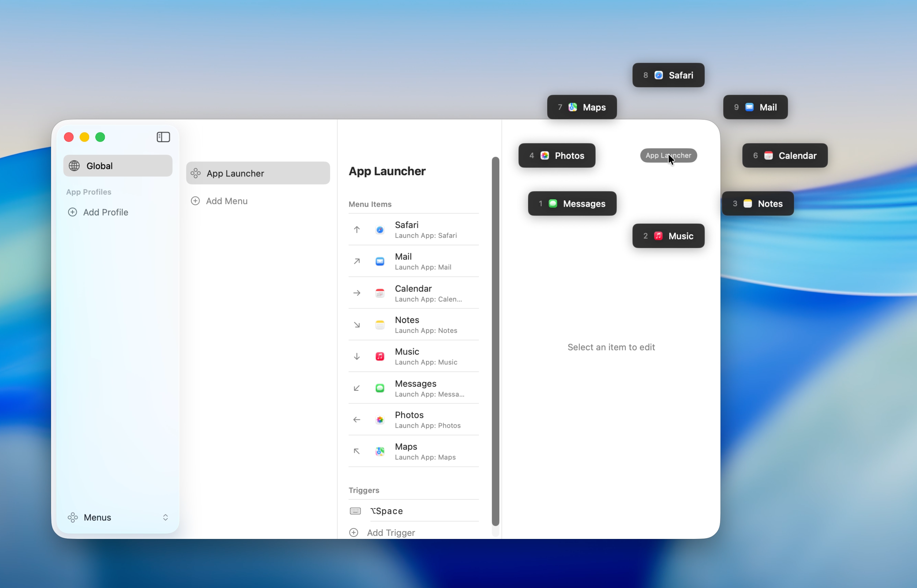Click the Safari icon in Menu Items
Image resolution: width=917 pixels, height=588 pixels.
pyautogui.click(x=379, y=229)
